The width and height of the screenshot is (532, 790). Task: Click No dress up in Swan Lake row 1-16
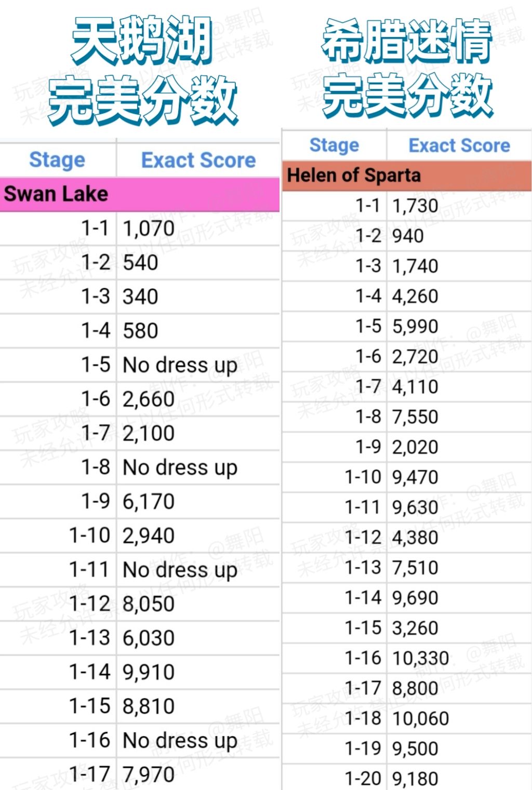180,740
